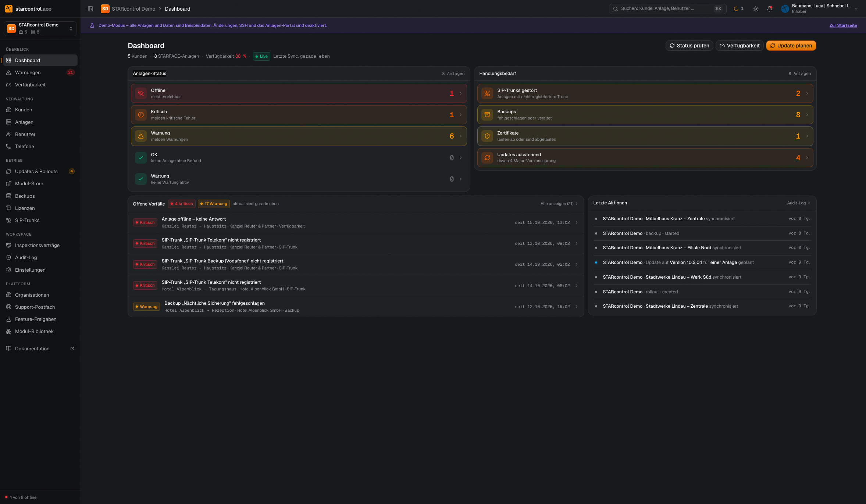Go to Benutzer page

click(40, 134)
